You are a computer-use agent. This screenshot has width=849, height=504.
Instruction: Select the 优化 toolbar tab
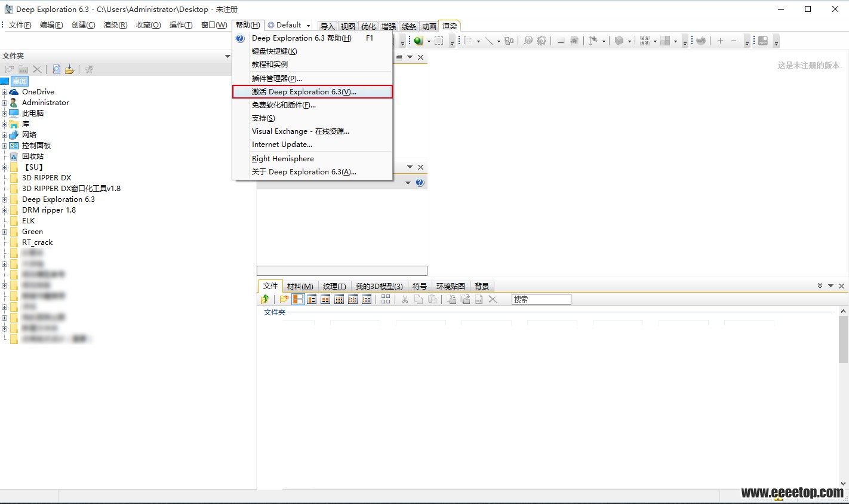[368, 26]
